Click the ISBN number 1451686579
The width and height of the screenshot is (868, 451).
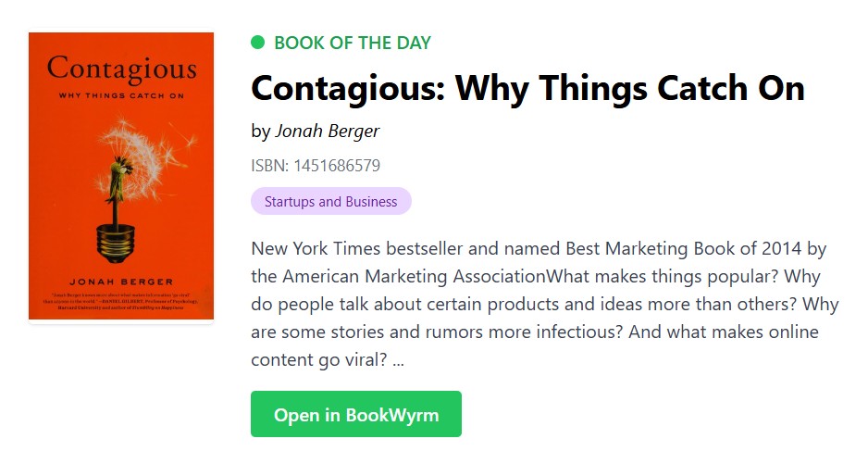point(337,166)
